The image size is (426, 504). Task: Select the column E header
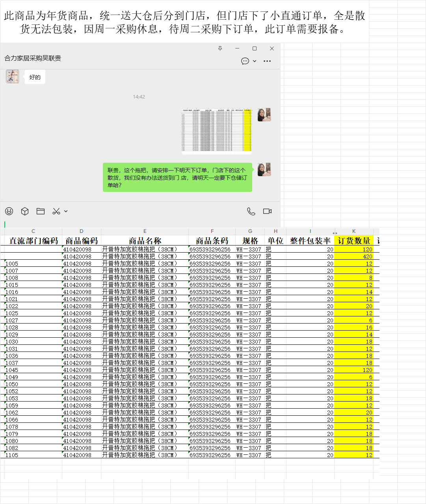tap(145, 231)
